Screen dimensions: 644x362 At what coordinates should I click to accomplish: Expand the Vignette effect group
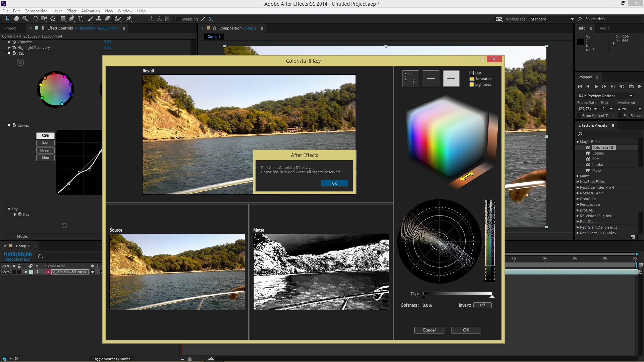[9, 42]
